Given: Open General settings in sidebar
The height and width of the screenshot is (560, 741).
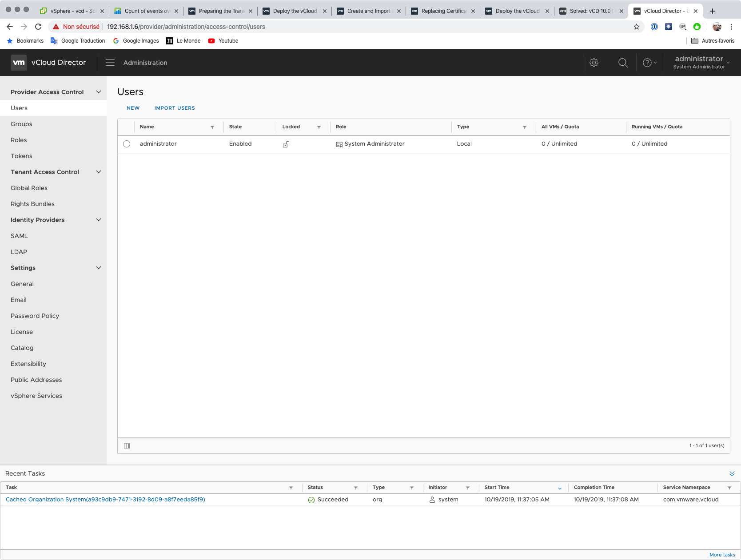Looking at the screenshot, I should tap(22, 284).
